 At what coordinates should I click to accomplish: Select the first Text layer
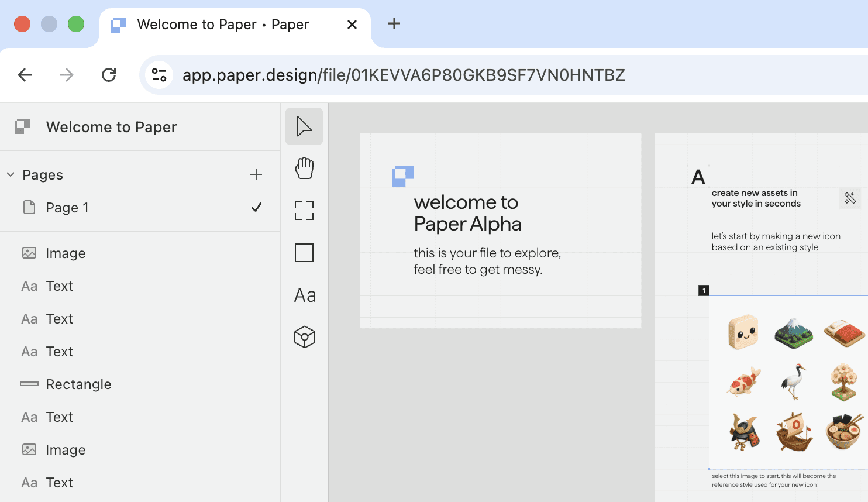pos(140,286)
